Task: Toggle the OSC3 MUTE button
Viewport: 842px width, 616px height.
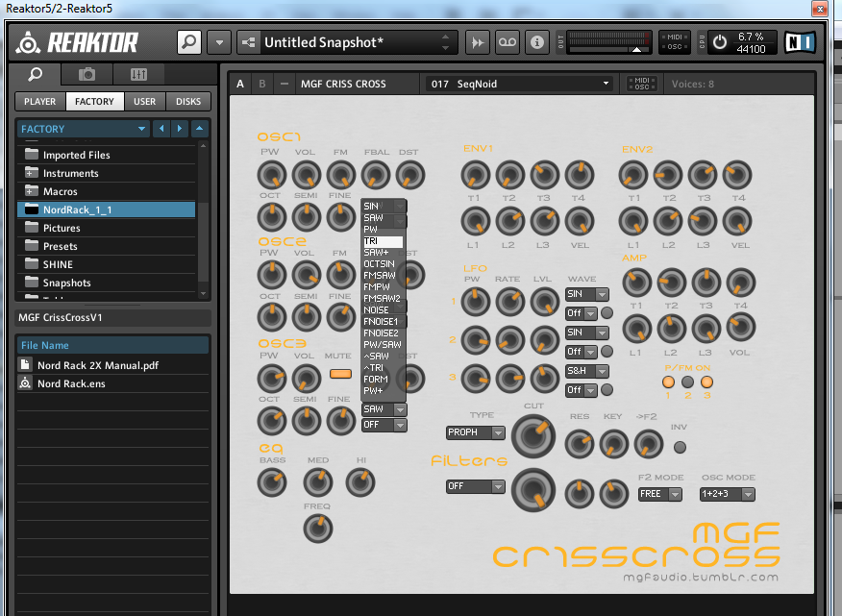Action: point(340,374)
